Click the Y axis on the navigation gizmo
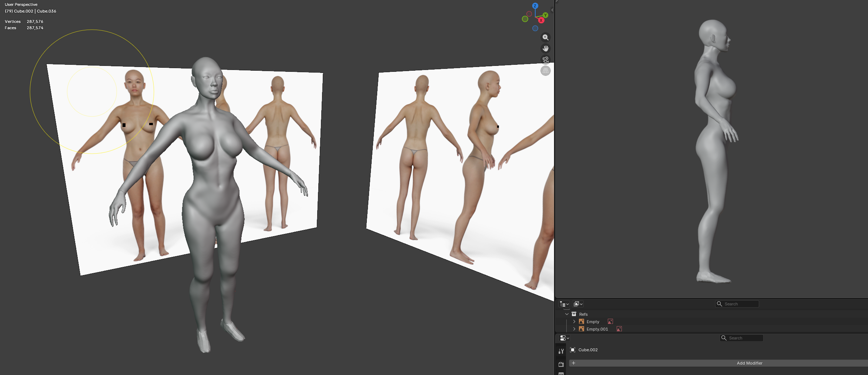Viewport: 868px width, 375px height. pos(545,15)
